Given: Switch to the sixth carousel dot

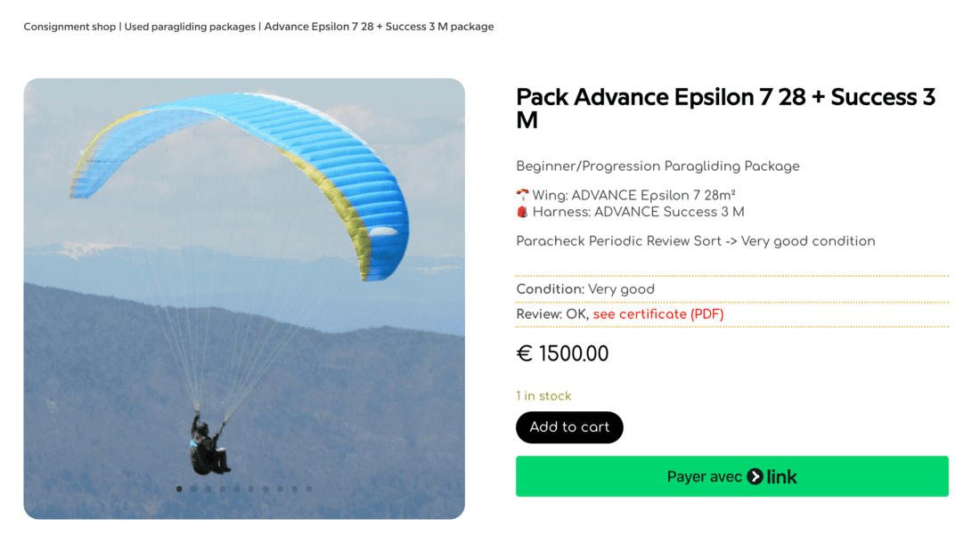Looking at the screenshot, I should [251, 489].
